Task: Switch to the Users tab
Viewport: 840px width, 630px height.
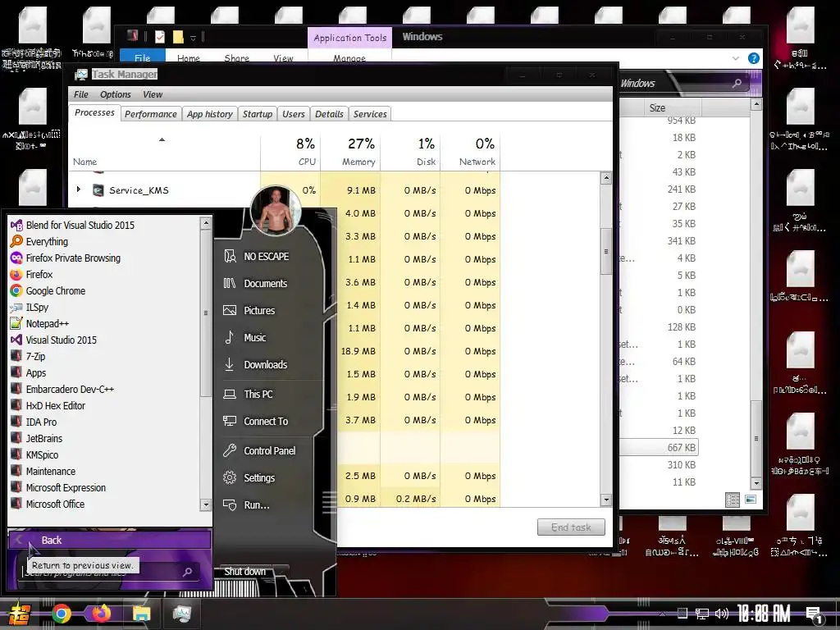Action: pyautogui.click(x=294, y=114)
